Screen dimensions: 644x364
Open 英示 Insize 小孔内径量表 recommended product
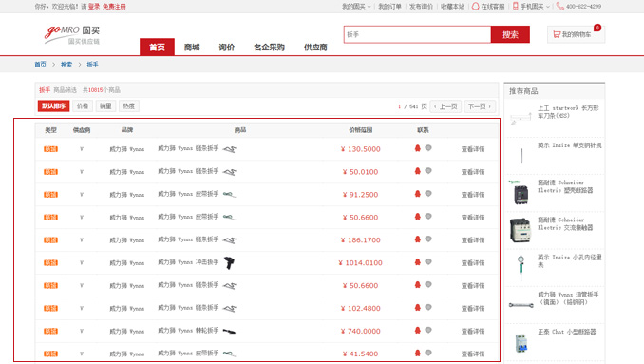(569, 260)
